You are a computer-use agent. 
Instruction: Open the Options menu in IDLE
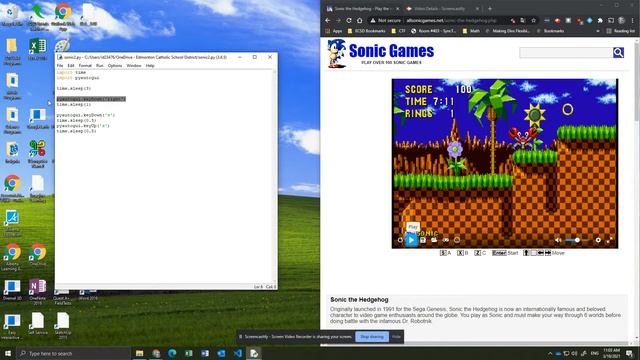coord(115,65)
